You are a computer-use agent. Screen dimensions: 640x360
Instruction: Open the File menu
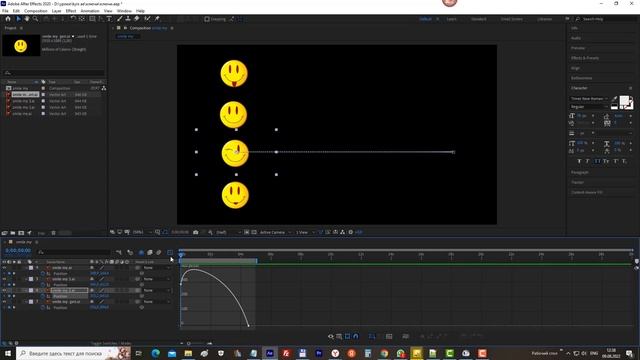pos(5,11)
